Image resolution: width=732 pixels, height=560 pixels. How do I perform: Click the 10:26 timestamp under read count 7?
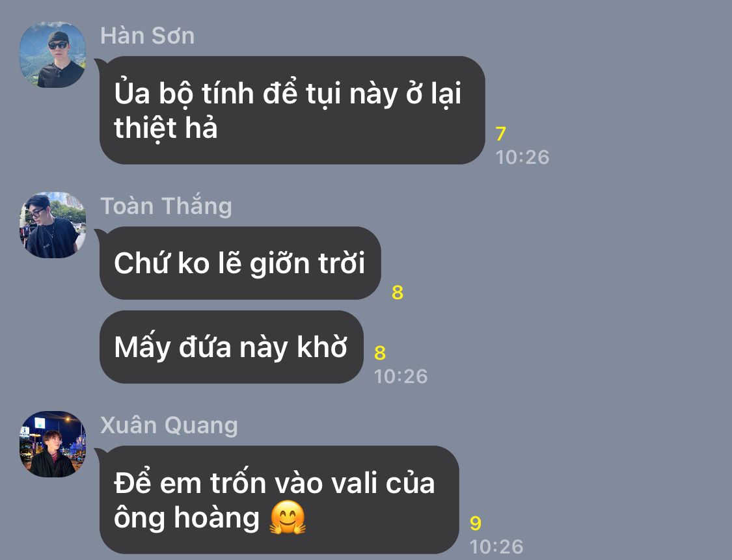click(x=522, y=157)
